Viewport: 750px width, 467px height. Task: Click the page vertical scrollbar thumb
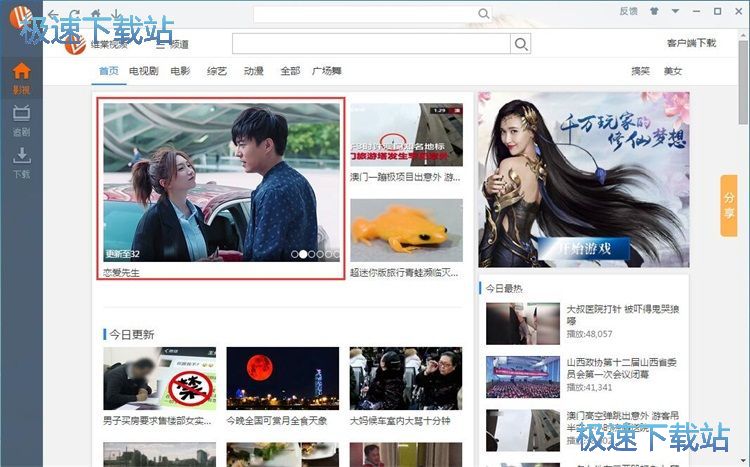point(743,83)
